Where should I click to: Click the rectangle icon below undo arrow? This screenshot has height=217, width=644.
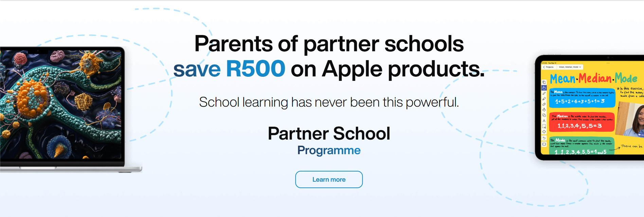coord(544,144)
